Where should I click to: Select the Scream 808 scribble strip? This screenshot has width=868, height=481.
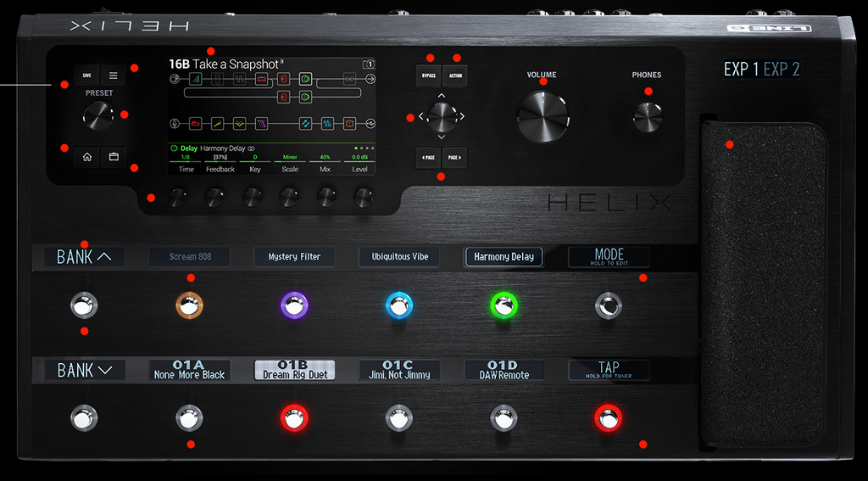pyautogui.click(x=189, y=257)
